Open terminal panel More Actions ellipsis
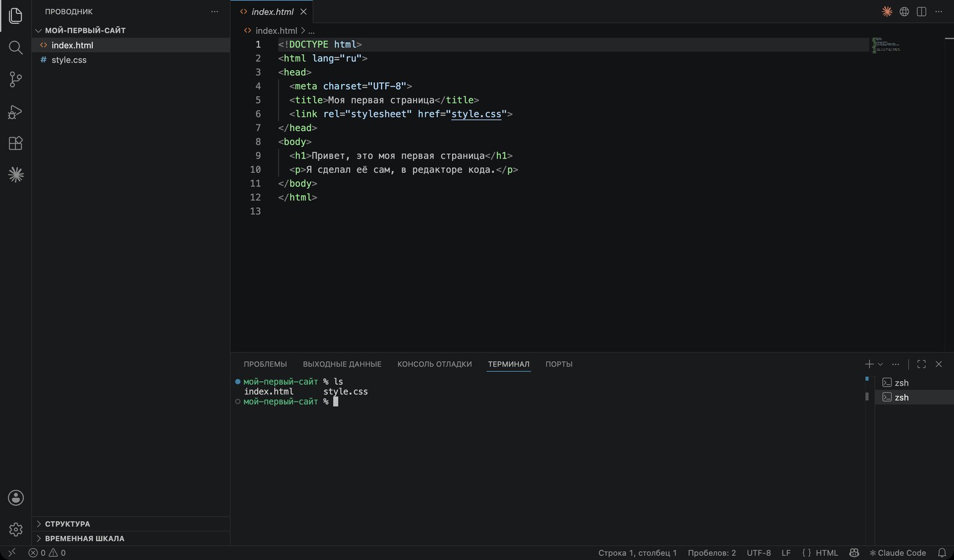This screenshot has height=560, width=954. point(896,364)
